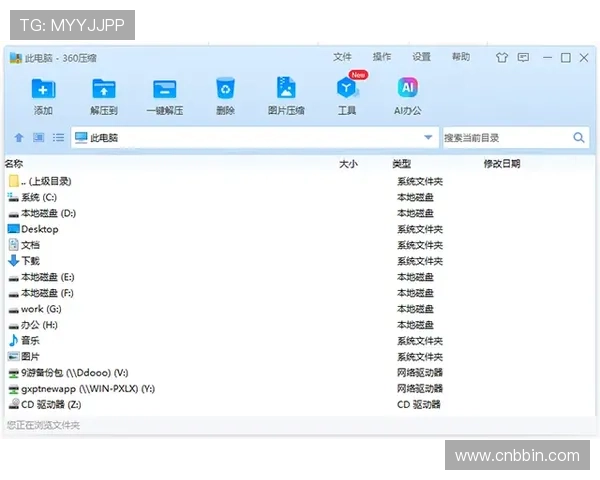Viewport: 600px width, 480px height.
Task: Click the 添加 (Add) toolbar icon
Action: point(43,89)
